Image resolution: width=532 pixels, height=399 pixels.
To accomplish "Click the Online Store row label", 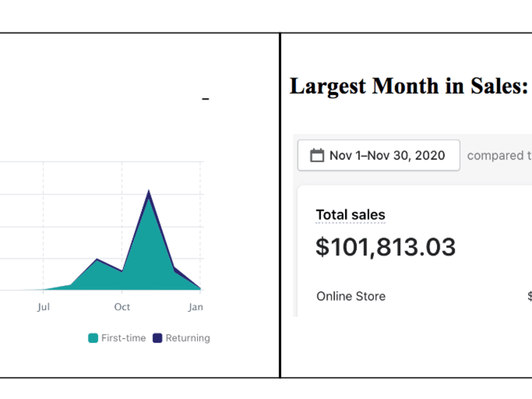I will pyautogui.click(x=351, y=296).
